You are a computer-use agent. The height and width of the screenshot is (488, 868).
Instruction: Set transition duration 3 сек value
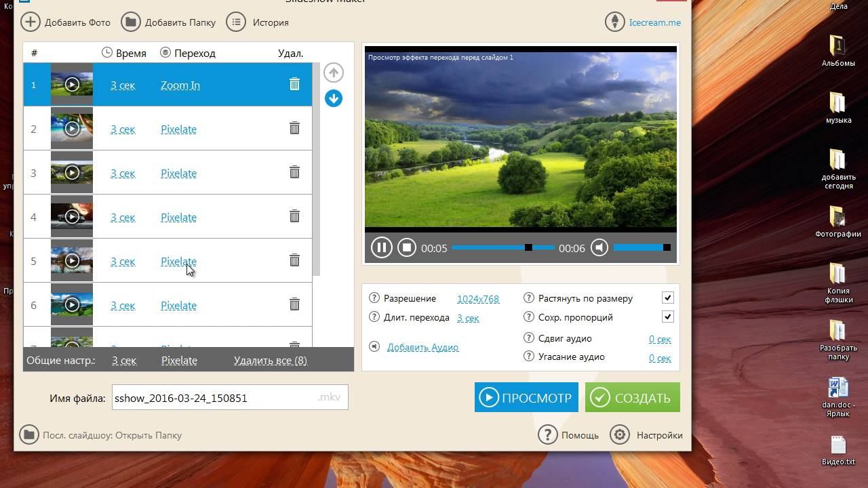tap(468, 318)
